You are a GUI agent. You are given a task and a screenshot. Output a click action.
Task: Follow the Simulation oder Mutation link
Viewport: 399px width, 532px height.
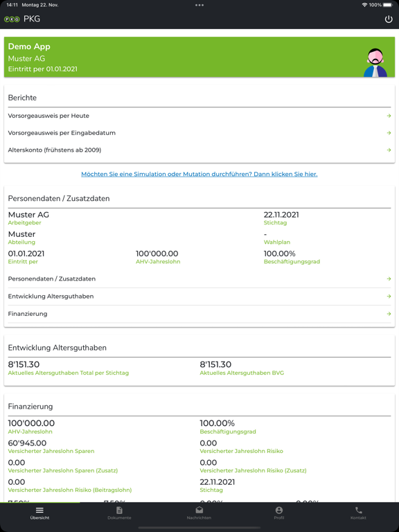tap(199, 174)
